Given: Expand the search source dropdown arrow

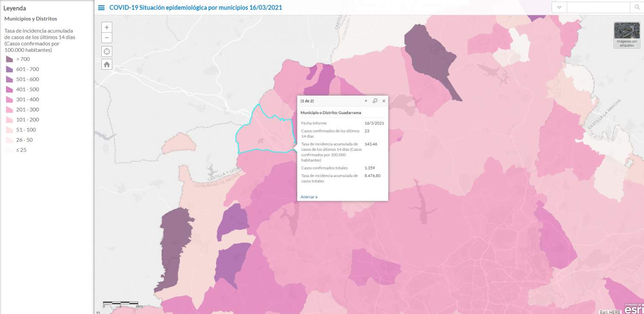Looking at the screenshot, I should coord(559,8).
